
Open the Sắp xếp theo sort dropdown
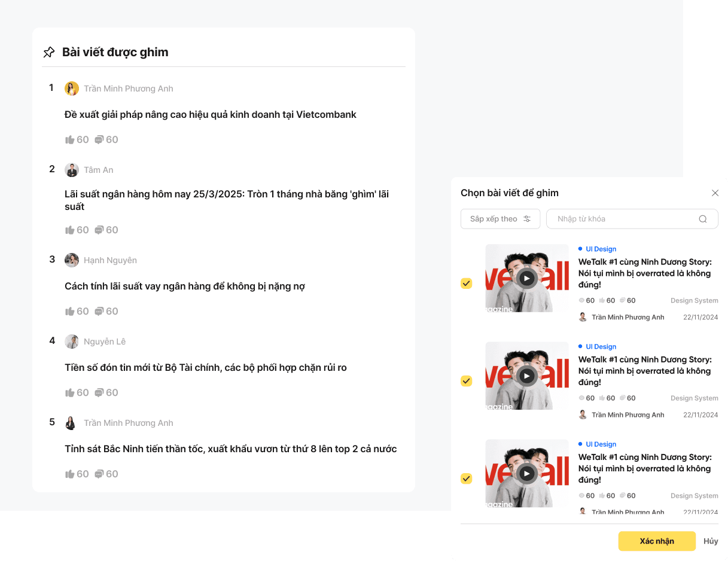pos(500,219)
